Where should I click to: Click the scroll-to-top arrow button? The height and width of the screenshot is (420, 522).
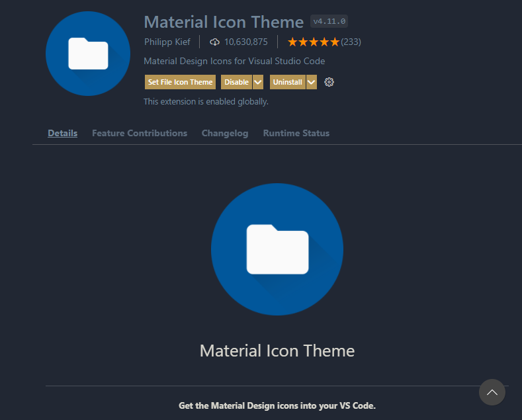click(492, 392)
